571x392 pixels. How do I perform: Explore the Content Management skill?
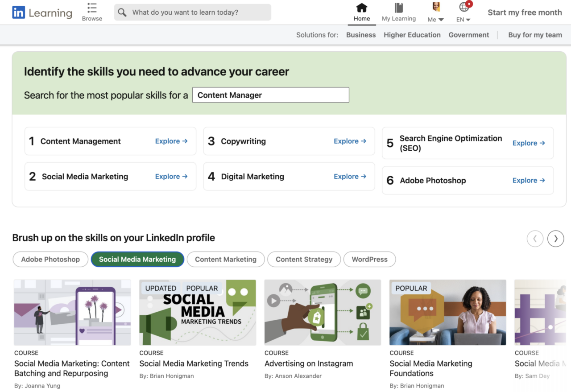(171, 141)
